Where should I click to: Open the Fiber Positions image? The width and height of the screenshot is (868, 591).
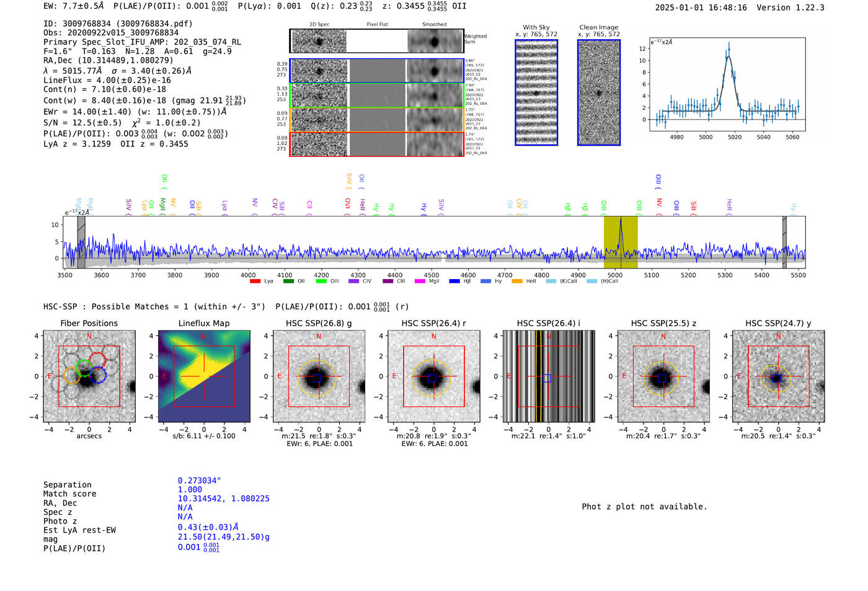89,376
